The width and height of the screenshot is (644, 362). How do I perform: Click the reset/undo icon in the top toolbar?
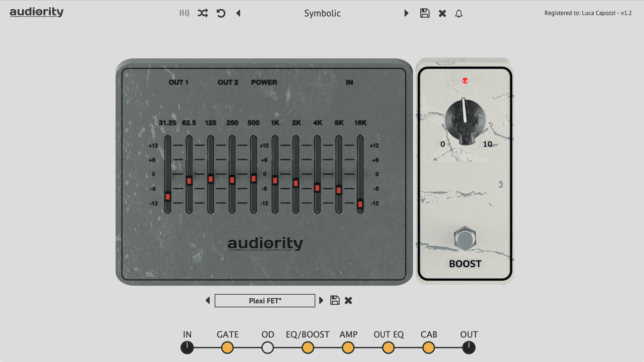tap(221, 13)
